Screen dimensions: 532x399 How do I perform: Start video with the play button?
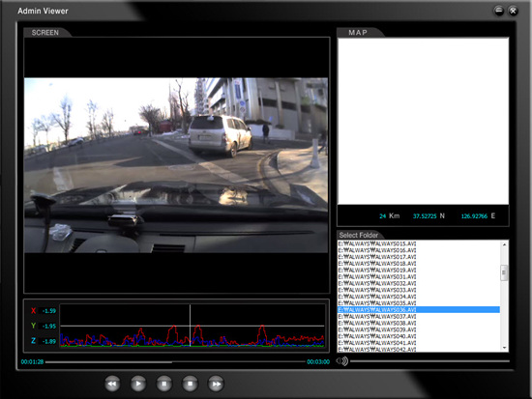138,384
